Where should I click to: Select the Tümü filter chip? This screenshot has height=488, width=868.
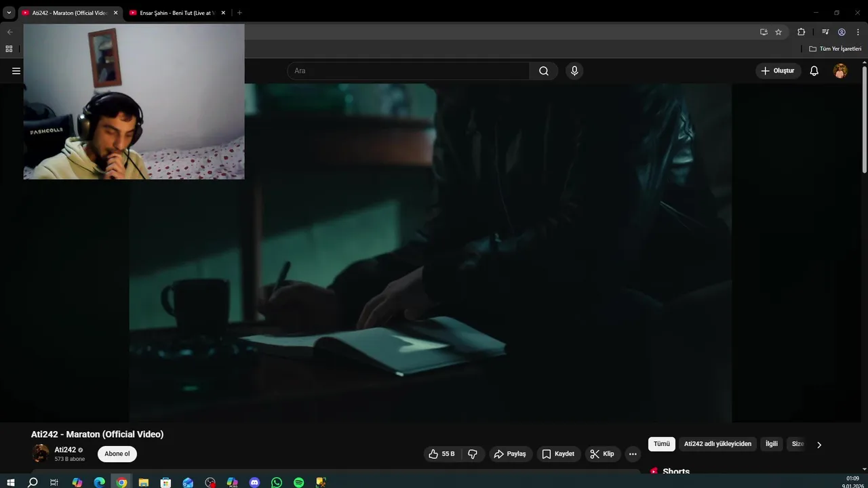click(662, 444)
